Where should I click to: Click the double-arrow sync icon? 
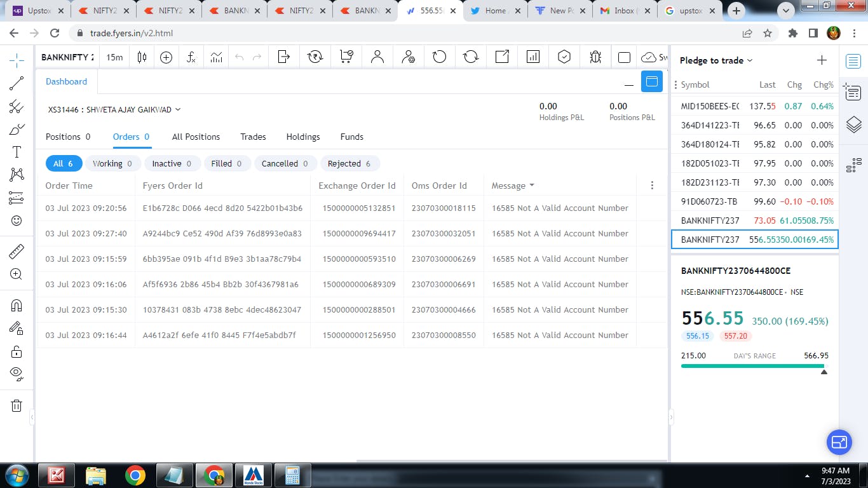click(x=471, y=57)
